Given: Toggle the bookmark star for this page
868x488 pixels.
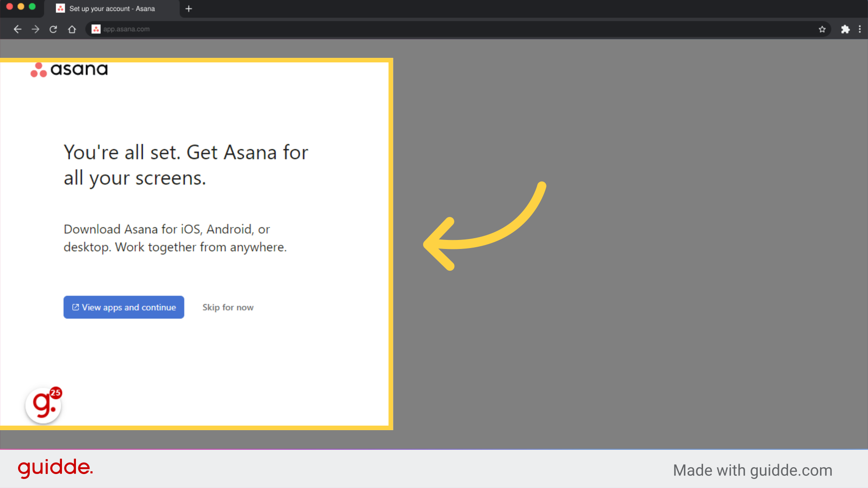Looking at the screenshot, I should (822, 29).
